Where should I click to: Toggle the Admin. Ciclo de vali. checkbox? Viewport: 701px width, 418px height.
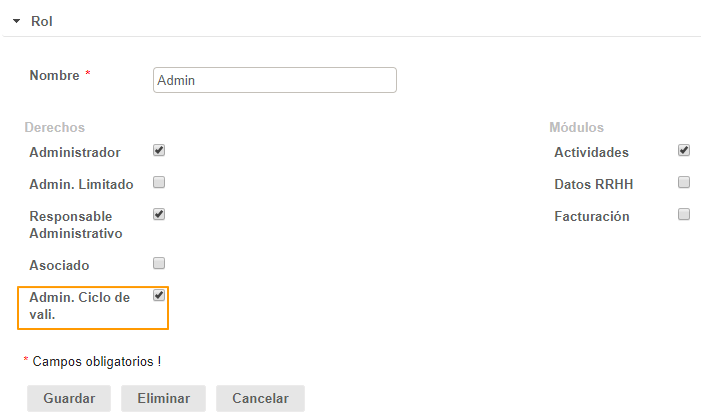(159, 296)
